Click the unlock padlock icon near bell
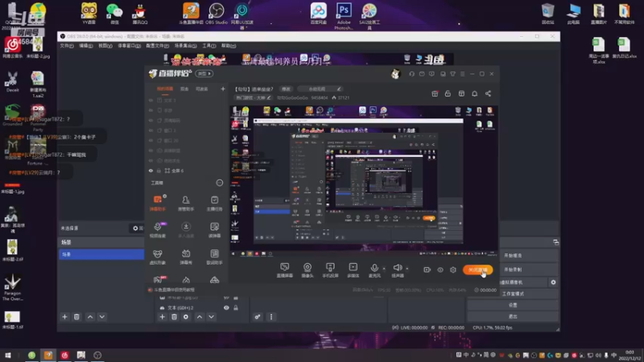 pyautogui.click(x=448, y=93)
